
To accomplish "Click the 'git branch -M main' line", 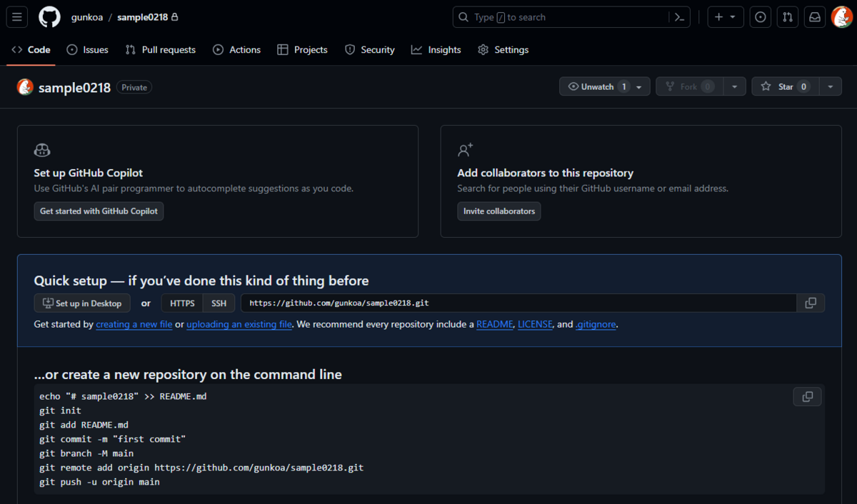I will (x=86, y=453).
